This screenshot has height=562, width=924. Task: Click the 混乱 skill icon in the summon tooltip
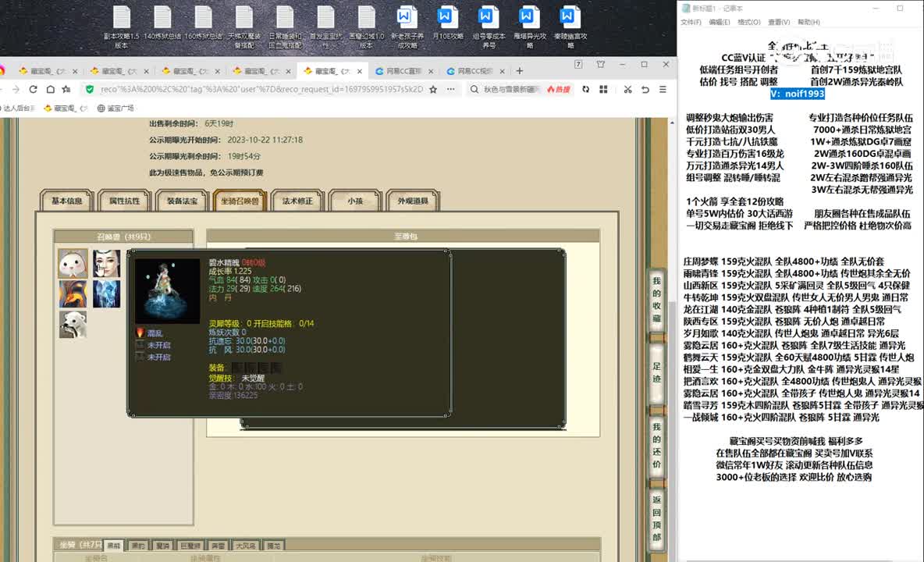tap(140, 333)
